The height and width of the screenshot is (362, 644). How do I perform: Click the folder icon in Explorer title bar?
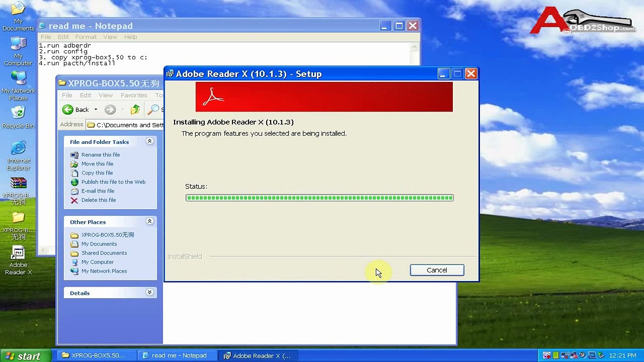[x=62, y=83]
